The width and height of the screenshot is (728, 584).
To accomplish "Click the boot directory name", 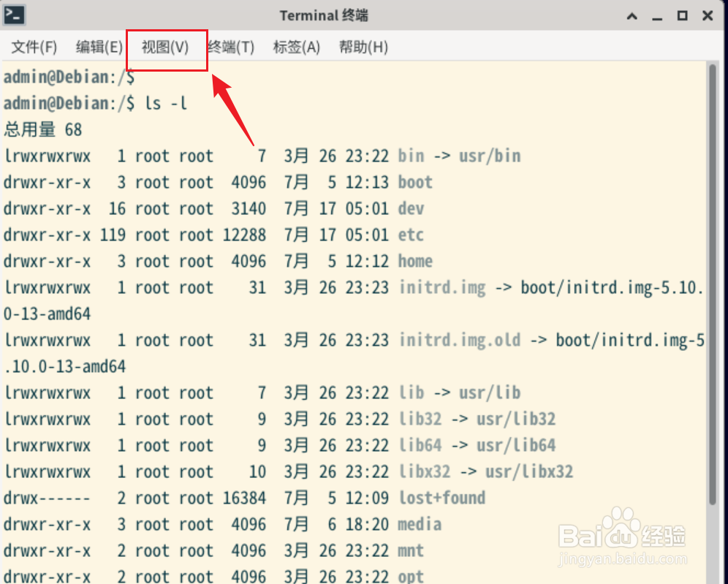I will [414, 182].
